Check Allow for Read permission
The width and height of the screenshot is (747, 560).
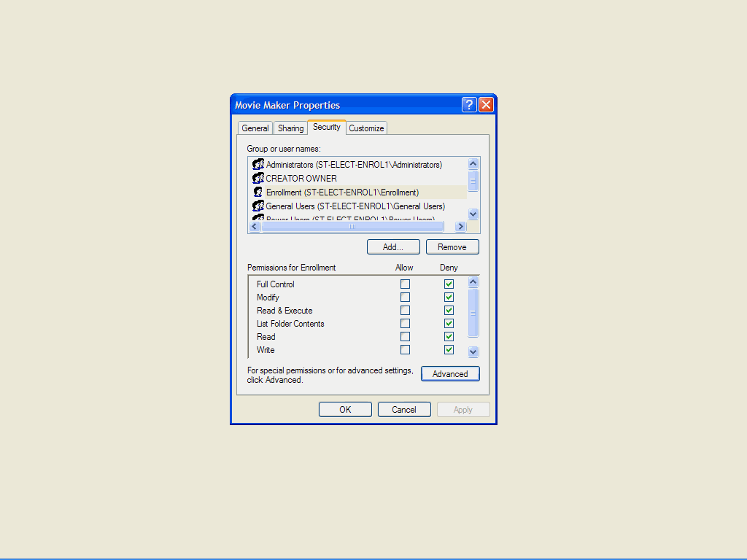click(405, 337)
